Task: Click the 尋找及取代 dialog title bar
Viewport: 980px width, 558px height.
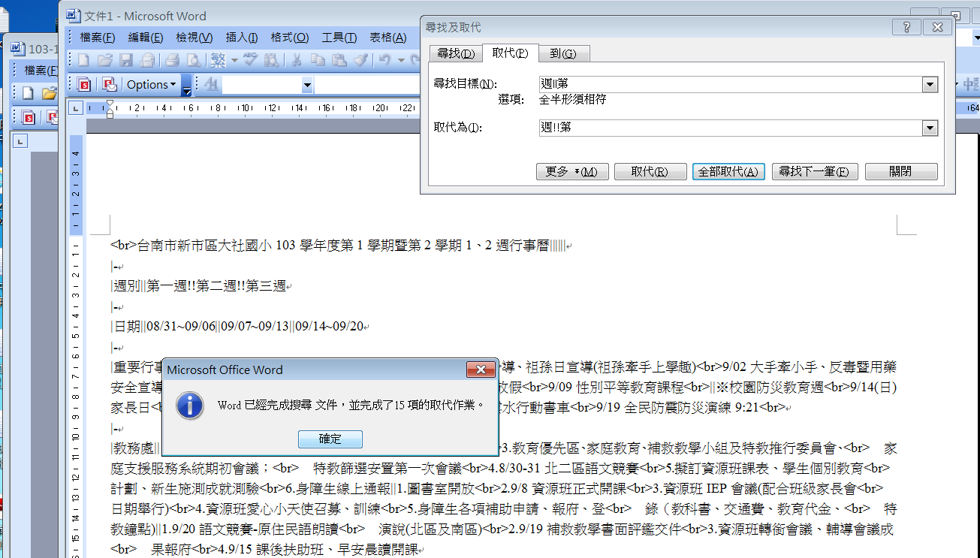Action: coord(657,27)
